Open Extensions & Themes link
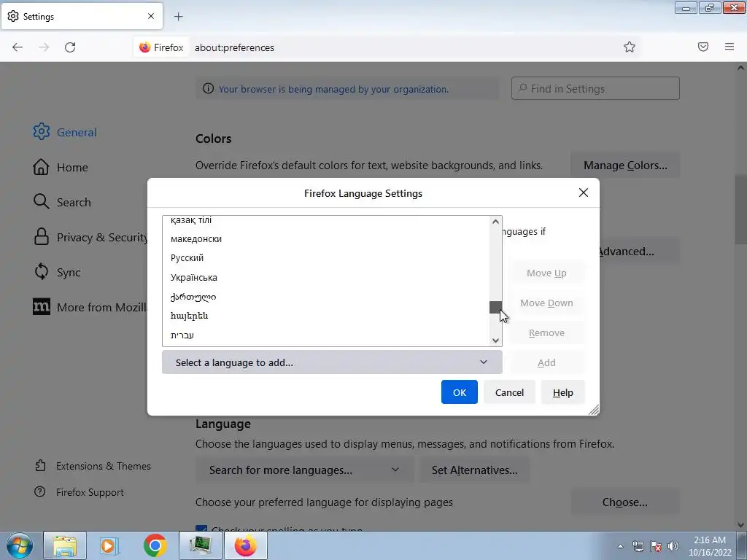The width and height of the screenshot is (747, 560). point(93,466)
